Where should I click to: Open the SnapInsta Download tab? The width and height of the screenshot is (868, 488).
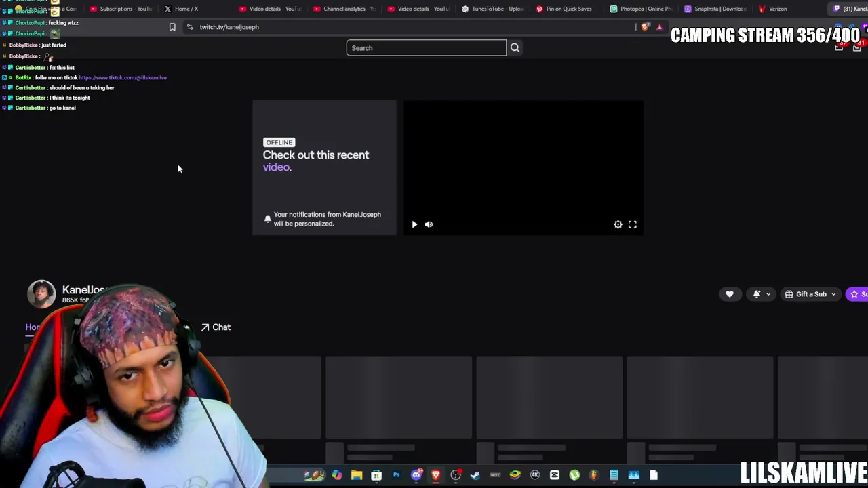715,9
